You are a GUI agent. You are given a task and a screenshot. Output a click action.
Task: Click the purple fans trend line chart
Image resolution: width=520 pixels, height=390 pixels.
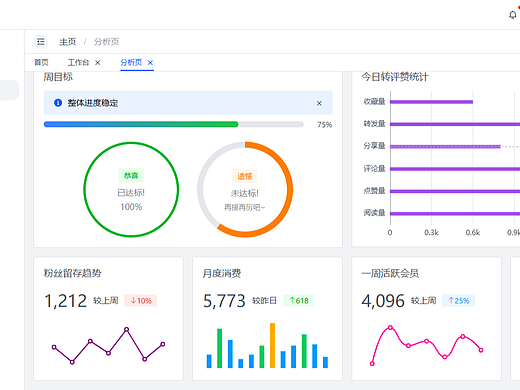click(x=108, y=346)
